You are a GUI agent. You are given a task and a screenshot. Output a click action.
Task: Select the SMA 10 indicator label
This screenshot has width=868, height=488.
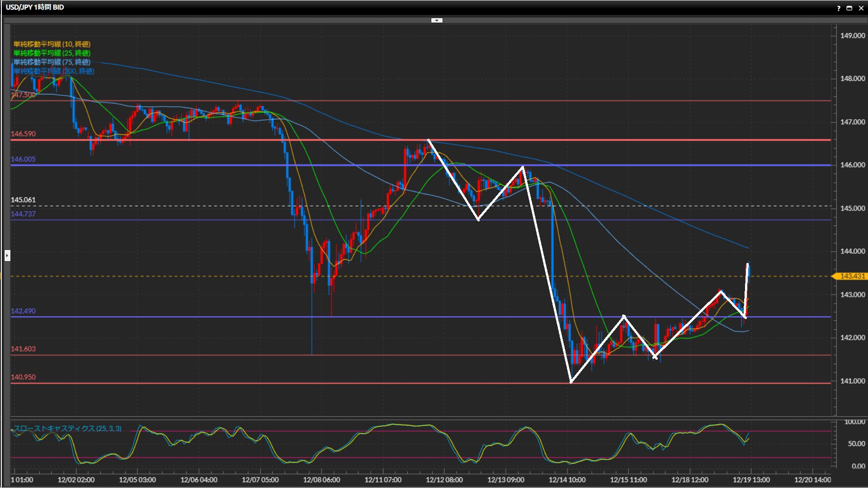pyautogui.click(x=52, y=44)
